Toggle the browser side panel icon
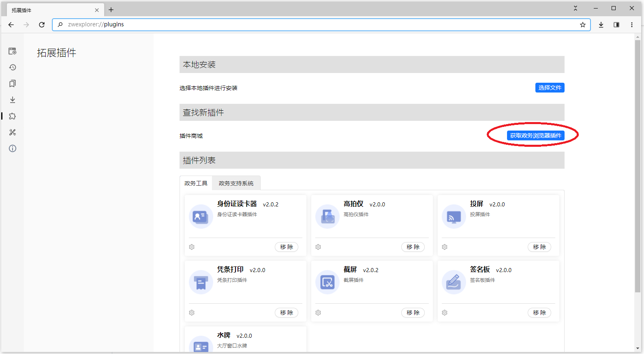644x354 pixels. [x=616, y=25]
